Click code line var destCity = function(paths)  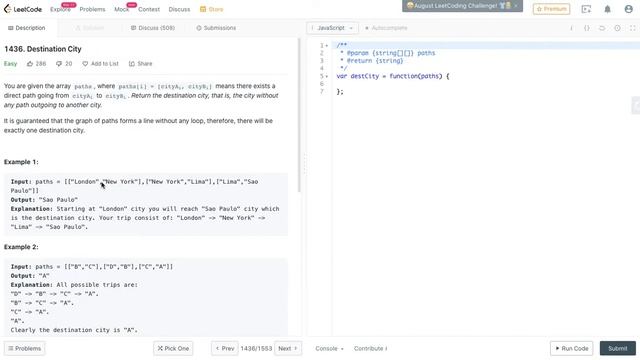(393, 76)
